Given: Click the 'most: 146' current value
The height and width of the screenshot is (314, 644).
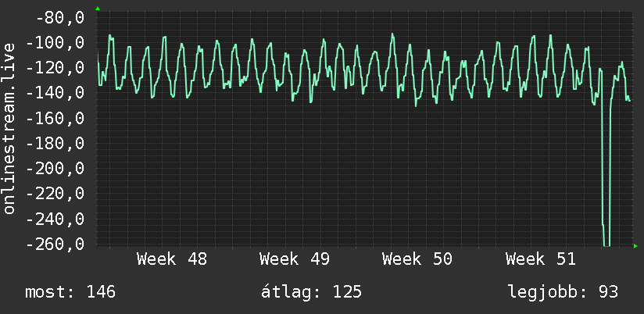Looking at the screenshot, I should coord(70,292).
